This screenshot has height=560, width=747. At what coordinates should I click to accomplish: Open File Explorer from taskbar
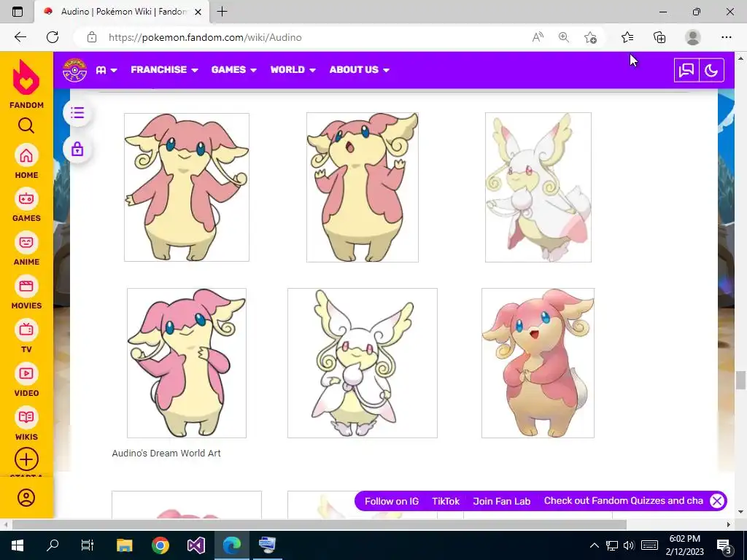(124, 545)
